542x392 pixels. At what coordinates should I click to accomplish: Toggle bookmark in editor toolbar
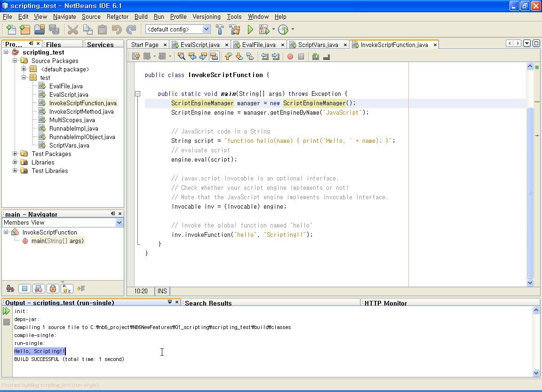point(250,56)
